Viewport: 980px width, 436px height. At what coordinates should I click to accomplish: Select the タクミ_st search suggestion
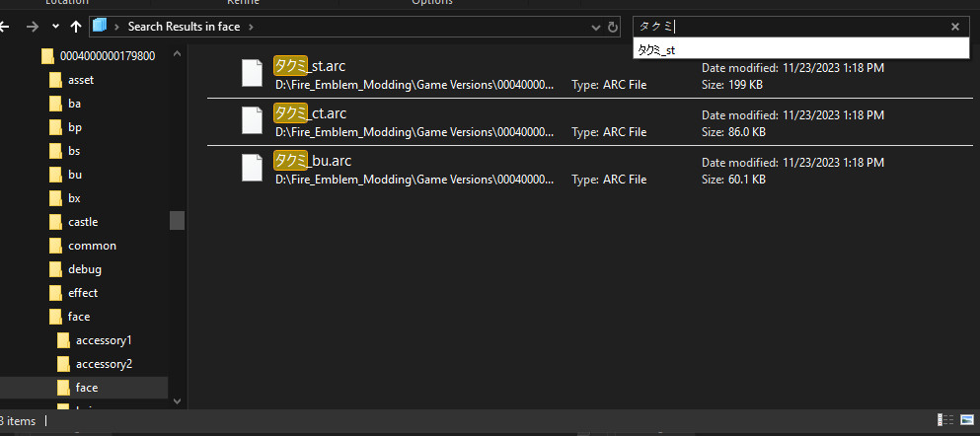[x=657, y=49]
